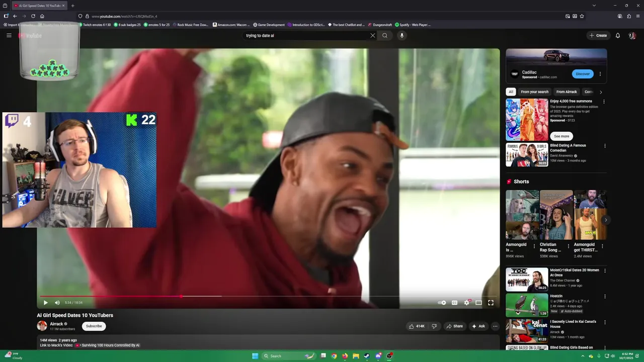Open YouTube notifications bell
Image resolution: width=644 pixels, height=362 pixels.
tap(618, 36)
